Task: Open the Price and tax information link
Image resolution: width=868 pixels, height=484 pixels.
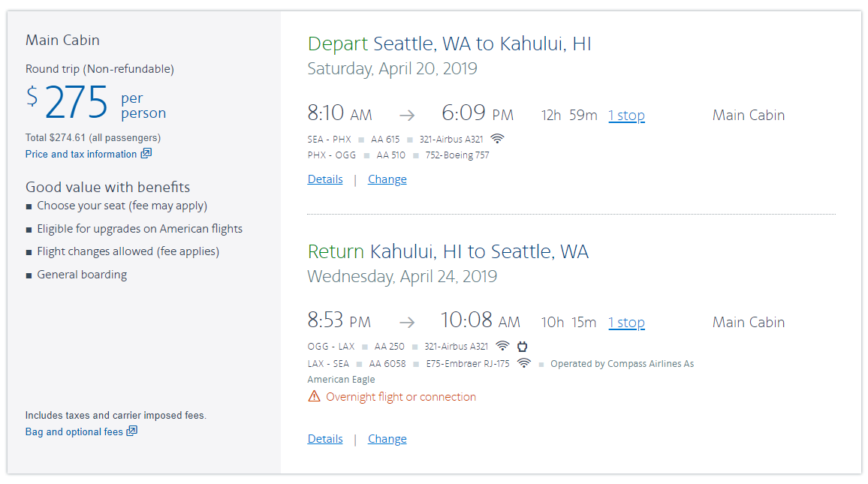Action: [81, 154]
